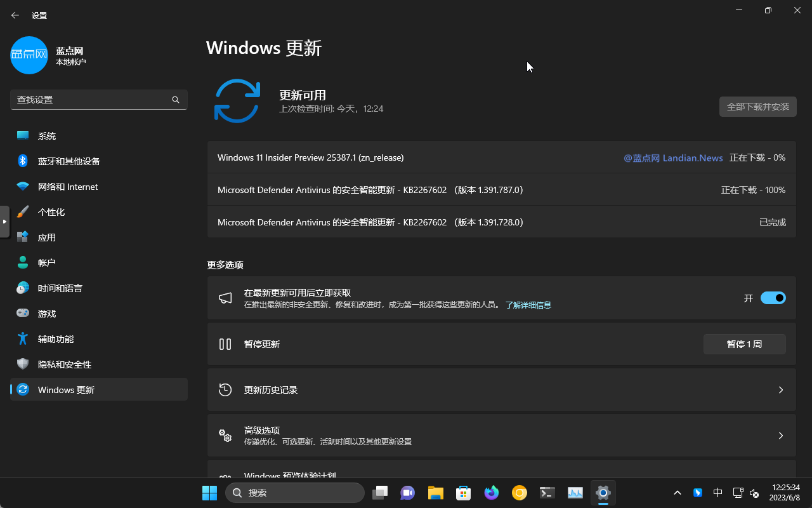Click the 辅助功能 accessibility icon
The width and height of the screenshot is (812, 508).
[23, 339]
